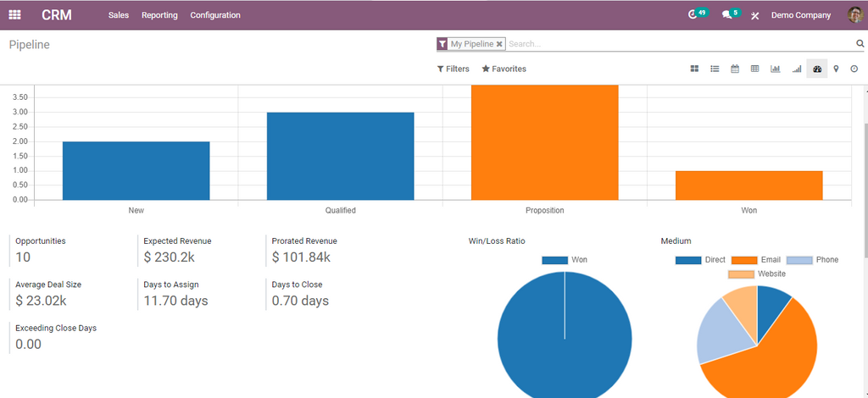Toggle Won legend in Win/Loss Ratio chart
Viewport: 868px width, 398px height.
pyautogui.click(x=565, y=260)
